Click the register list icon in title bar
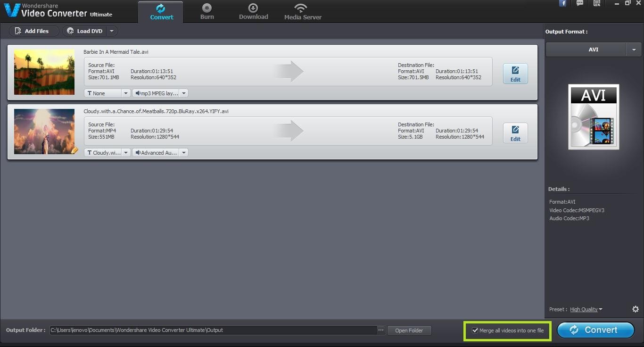Screen dimensions: 644x347 click(596, 3)
